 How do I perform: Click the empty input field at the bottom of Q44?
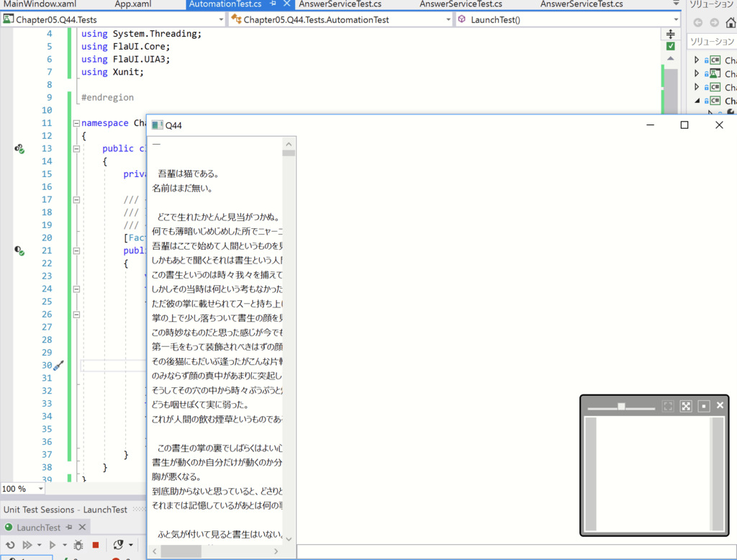517,552
